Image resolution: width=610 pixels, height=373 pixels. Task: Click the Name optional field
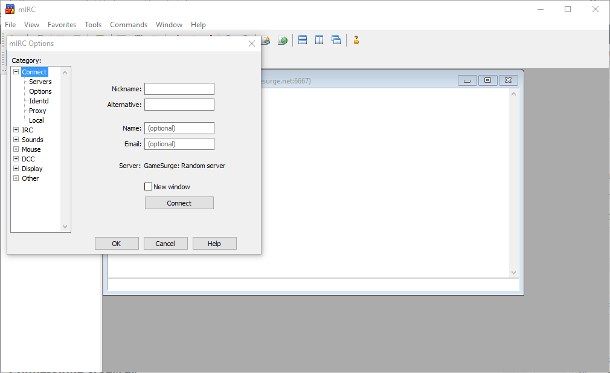click(x=179, y=128)
